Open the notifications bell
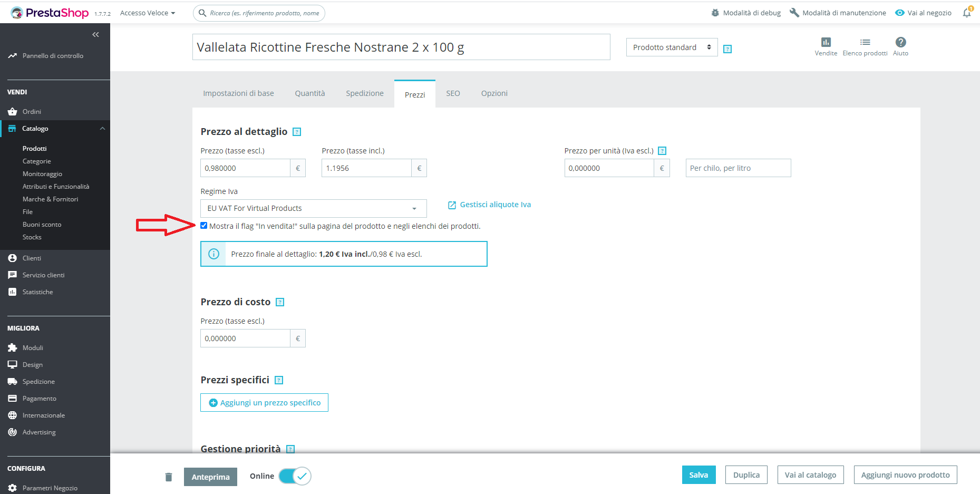 click(x=967, y=13)
